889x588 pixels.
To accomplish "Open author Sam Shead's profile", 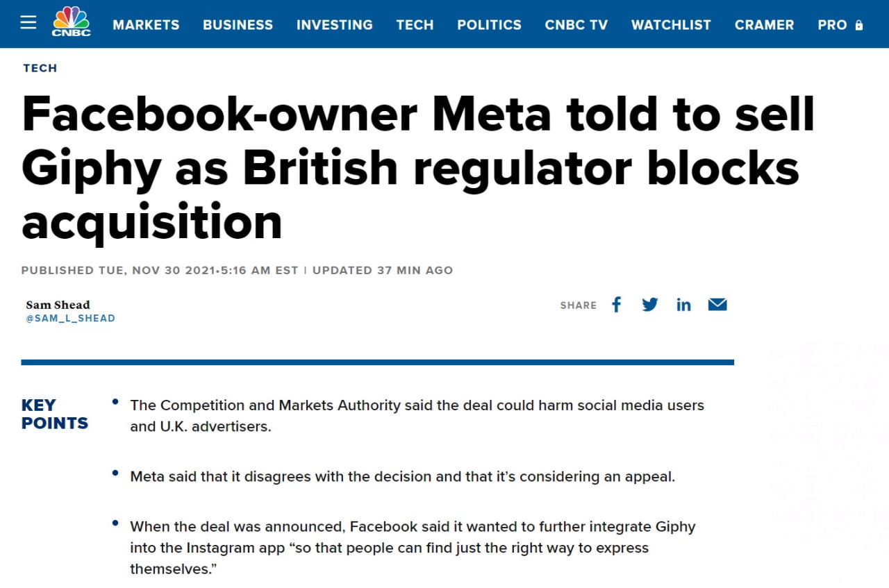I will (58, 305).
